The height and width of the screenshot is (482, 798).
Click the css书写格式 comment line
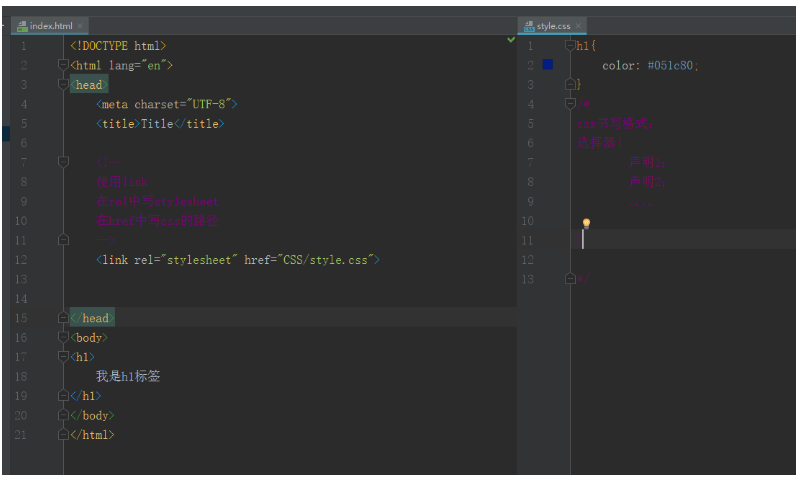[615, 124]
